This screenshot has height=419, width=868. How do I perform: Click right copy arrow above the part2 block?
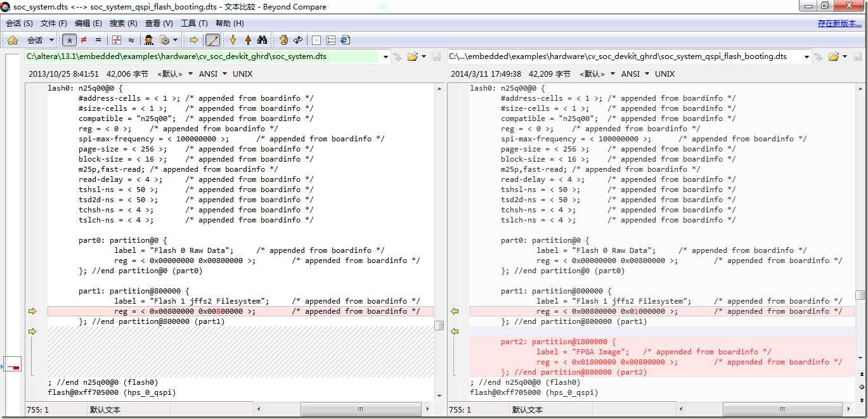click(x=454, y=332)
